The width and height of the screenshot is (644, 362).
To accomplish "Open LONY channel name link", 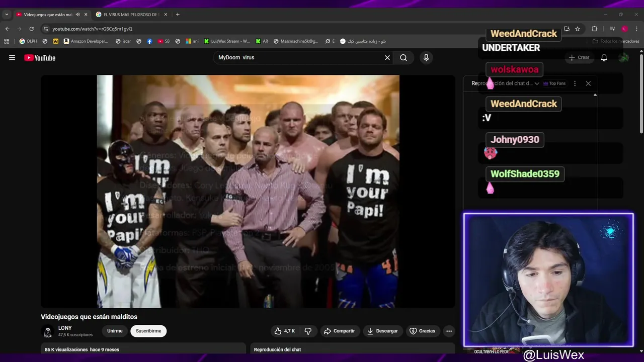I will [x=65, y=328].
